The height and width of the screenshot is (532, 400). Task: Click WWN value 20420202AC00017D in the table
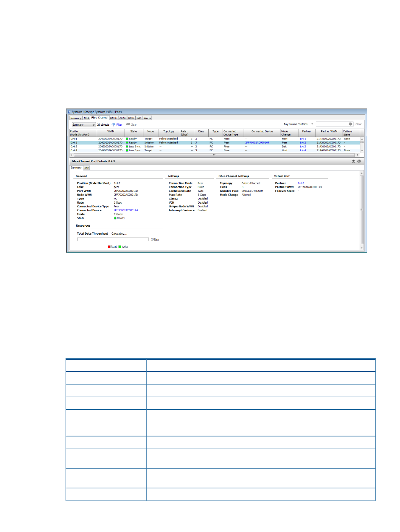pyautogui.click(x=110, y=143)
